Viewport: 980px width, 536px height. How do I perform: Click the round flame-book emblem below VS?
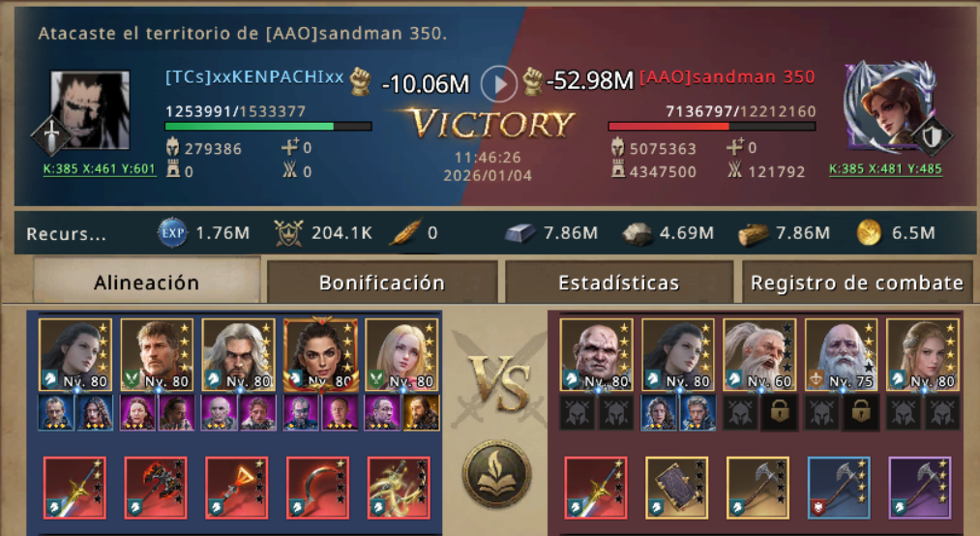(x=497, y=474)
